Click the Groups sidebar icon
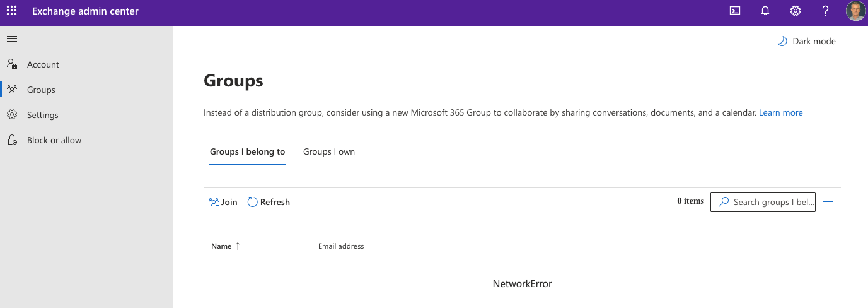 tap(12, 90)
